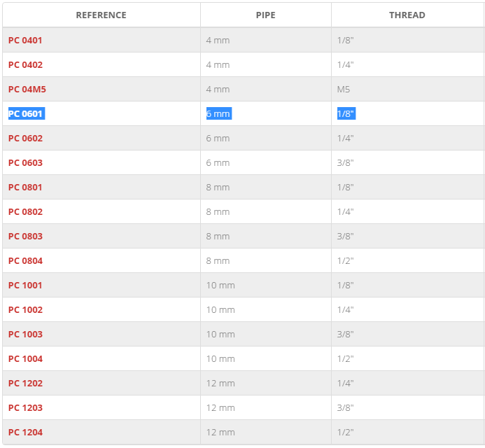Image resolution: width=485 pixels, height=448 pixels.
Task: Click the PIPE column header
Action: 266,15
